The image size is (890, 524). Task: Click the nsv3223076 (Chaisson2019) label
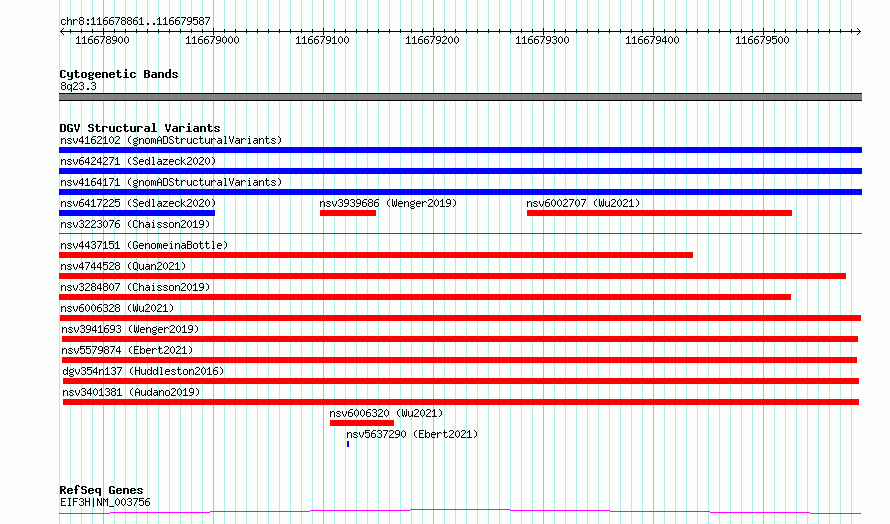click(135, 224)
